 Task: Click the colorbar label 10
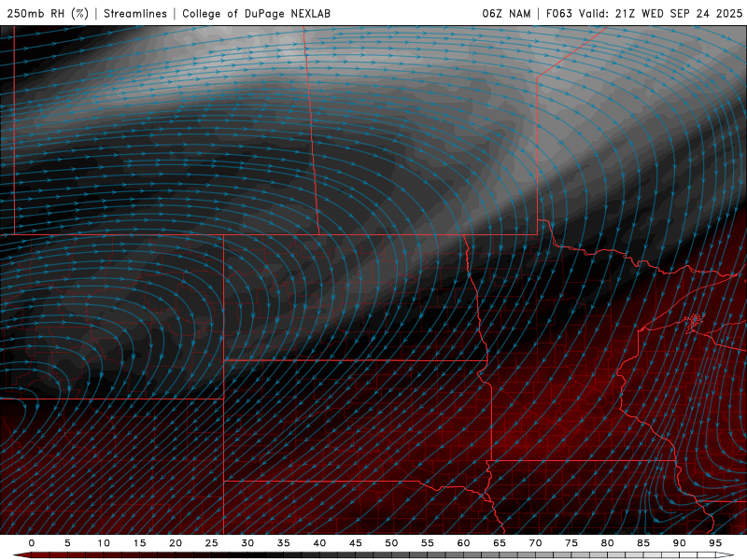click(x=104, y=543)
